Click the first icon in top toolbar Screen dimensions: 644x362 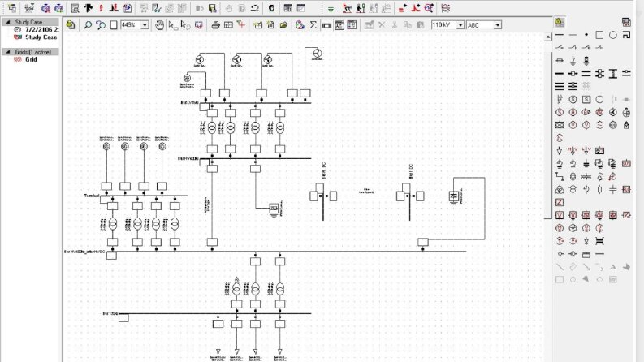coord(12,8)
